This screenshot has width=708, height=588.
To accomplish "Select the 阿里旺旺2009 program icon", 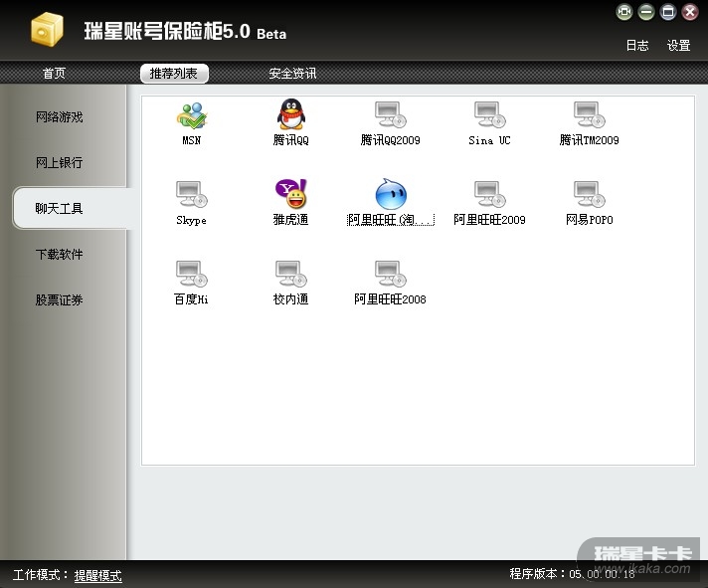I will pyautogui.click(x=490, y=194).
